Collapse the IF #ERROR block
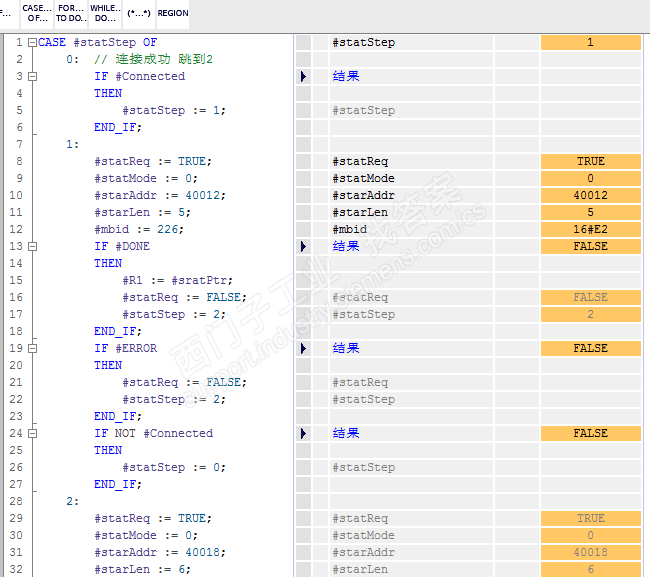 tap(32, 348)
